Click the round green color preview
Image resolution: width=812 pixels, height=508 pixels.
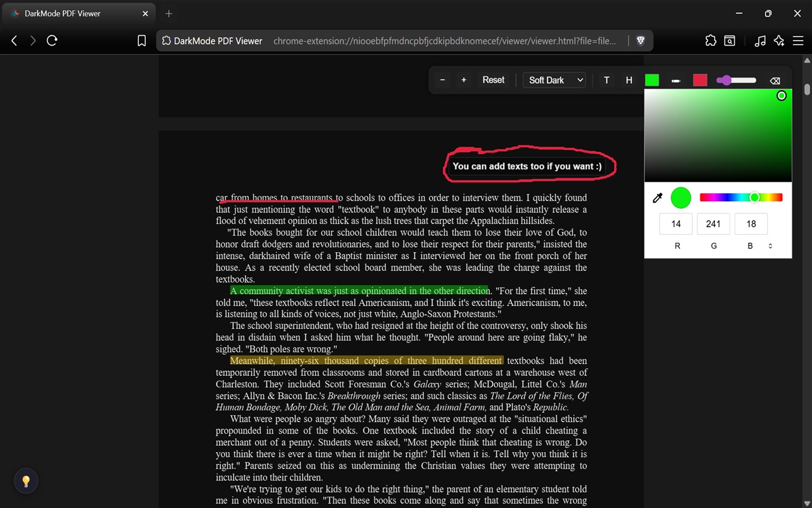pyautogui.click(x=681, y=197)
